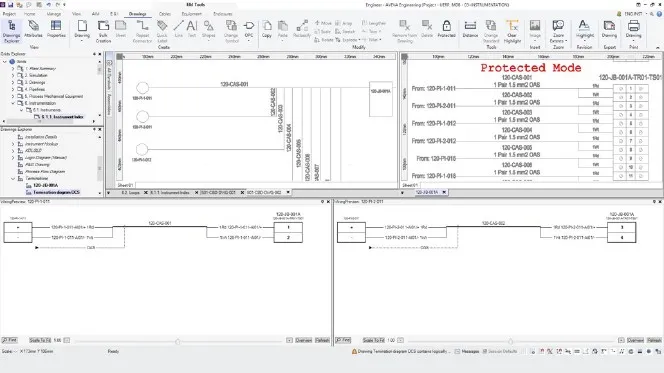This screenshot has width=664, height=373.
Task: Click Refresh in right wiring preview
Action: [x=654, y=340]
